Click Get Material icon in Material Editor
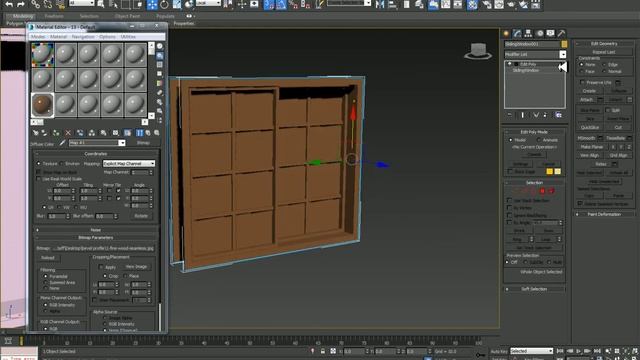Screen dimensions: 640x360 point(36,133)
